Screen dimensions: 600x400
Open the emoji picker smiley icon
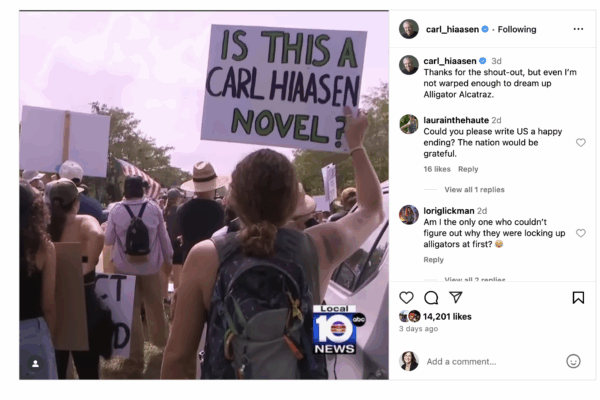[x=573, y=361]
